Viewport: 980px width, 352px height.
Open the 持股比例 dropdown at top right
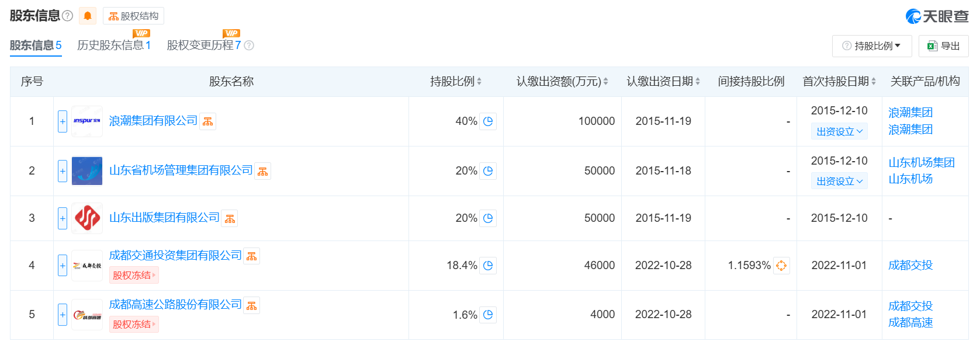pyautogui.click(x=871, y=46)
